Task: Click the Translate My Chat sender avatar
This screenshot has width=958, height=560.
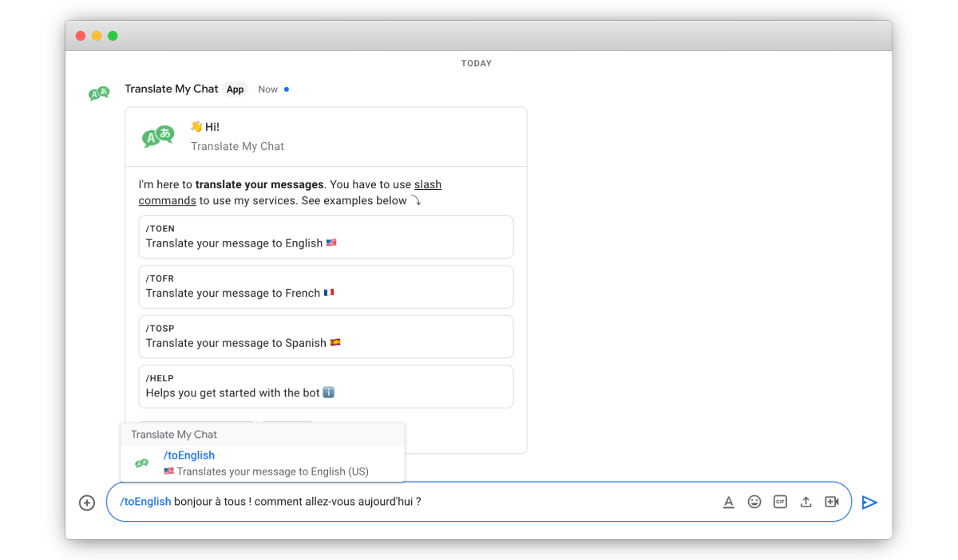Action: (x=99, y=94)
